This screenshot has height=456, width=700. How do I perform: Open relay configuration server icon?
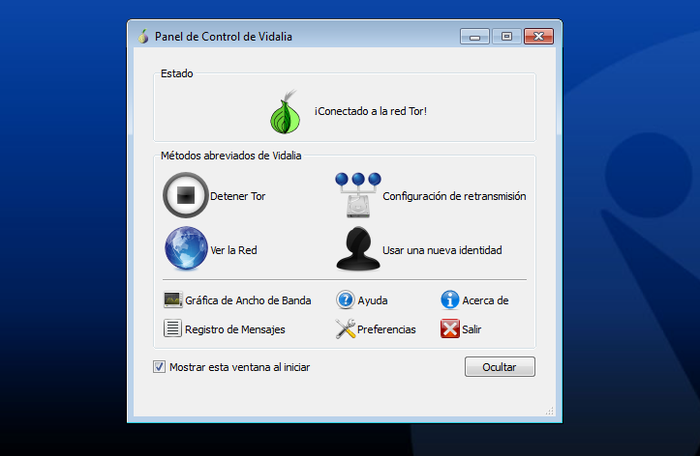point(358,195)
